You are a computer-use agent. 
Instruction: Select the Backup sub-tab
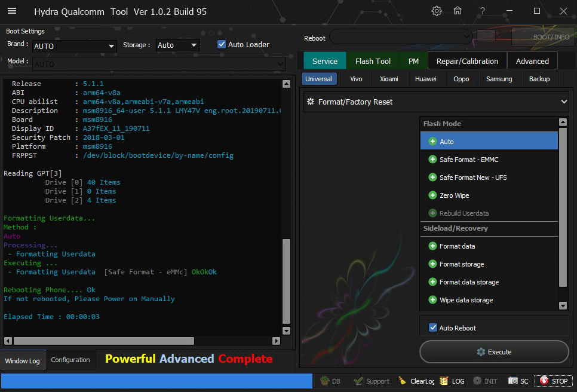click(539, 79)
